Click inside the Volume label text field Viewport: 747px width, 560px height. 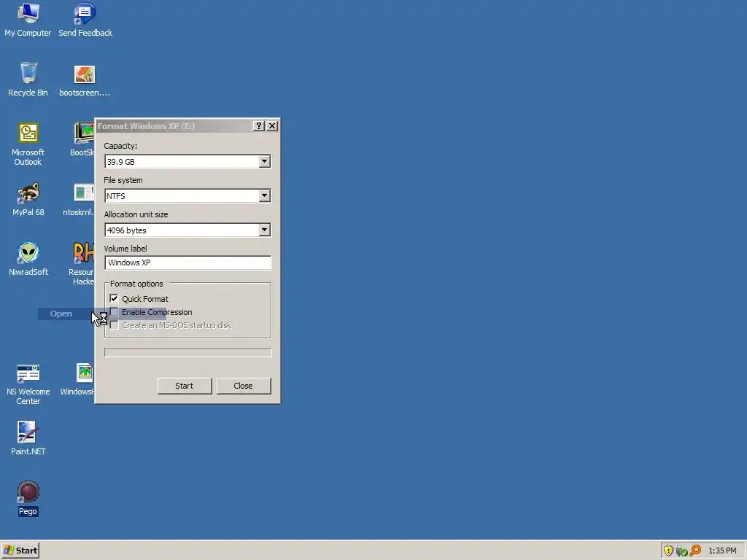point(187,262)
